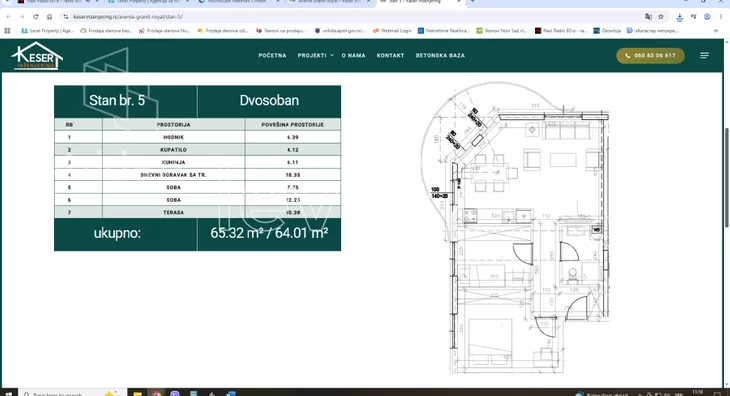The image size is (730, 396).
Task: Click the apartment floor plan image
Action: point(514,227)
